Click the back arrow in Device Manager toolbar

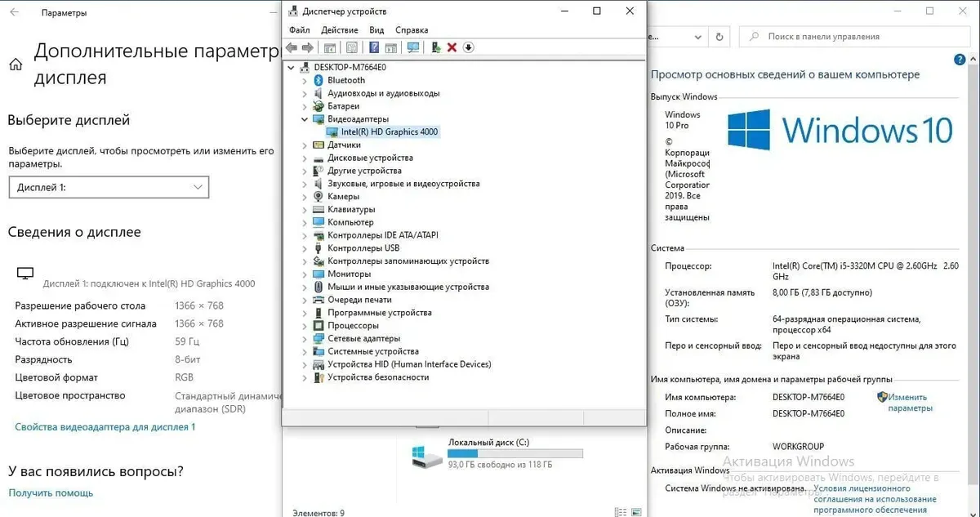(292, 47)
